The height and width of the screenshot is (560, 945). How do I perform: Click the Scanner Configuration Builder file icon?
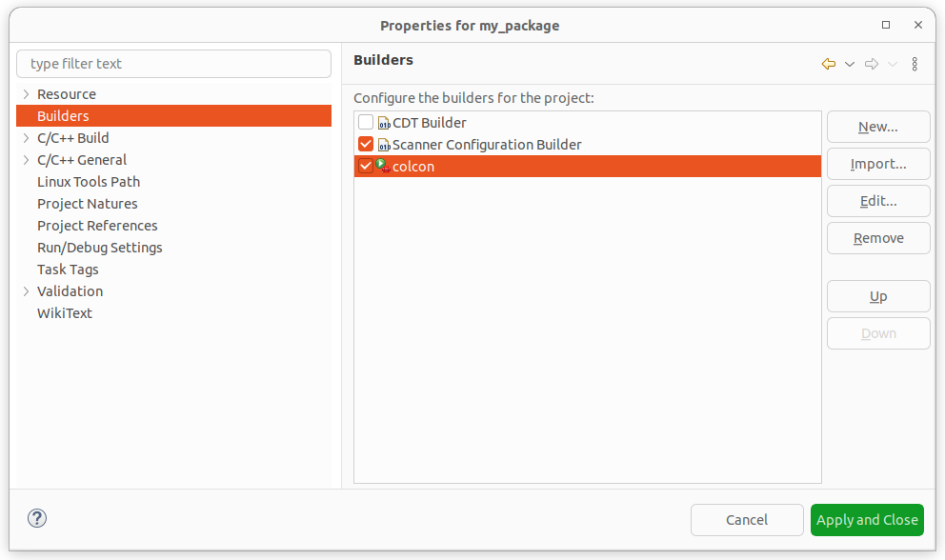[x=385, y=144]
